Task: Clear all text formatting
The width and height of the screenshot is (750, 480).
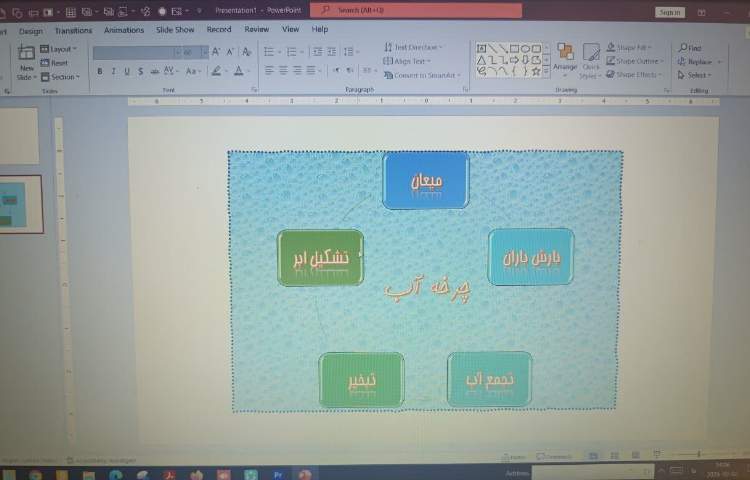Action: coord(246,52)
